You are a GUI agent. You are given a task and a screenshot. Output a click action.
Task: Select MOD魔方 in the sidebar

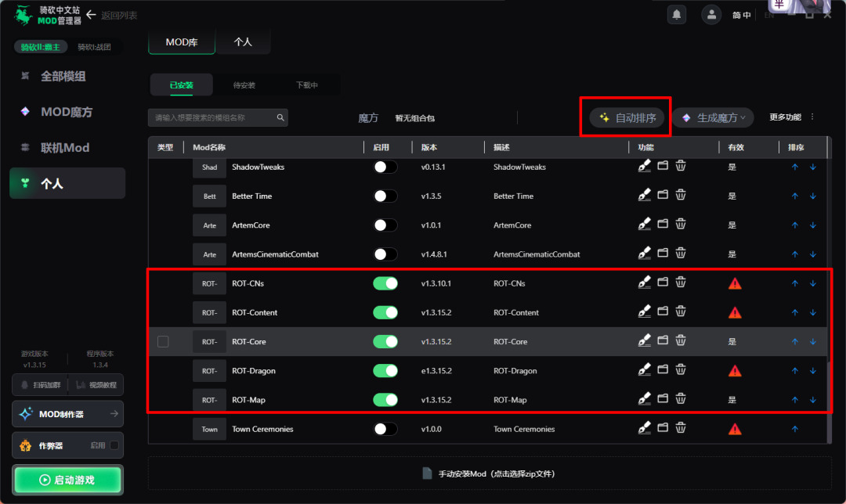point(67,112)
